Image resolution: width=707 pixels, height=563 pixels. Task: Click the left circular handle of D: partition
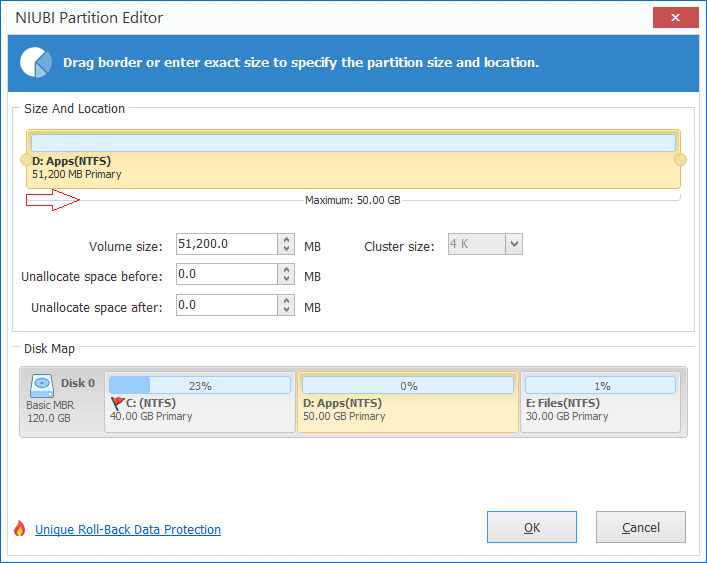click(x=26, y=160)
